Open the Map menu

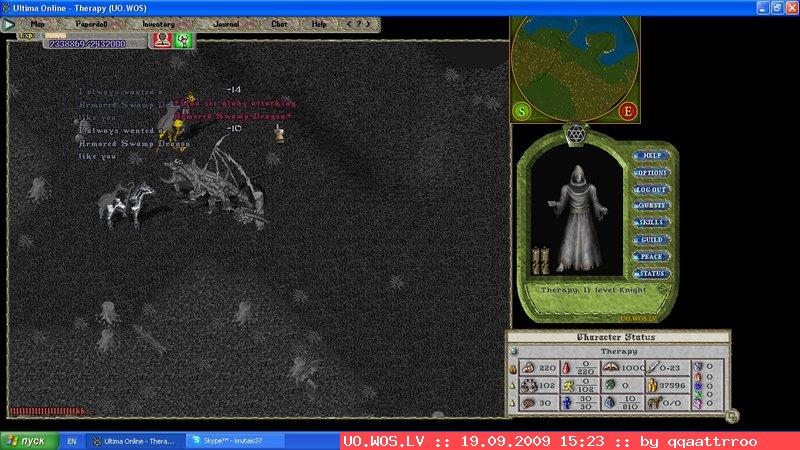point(37,24)
